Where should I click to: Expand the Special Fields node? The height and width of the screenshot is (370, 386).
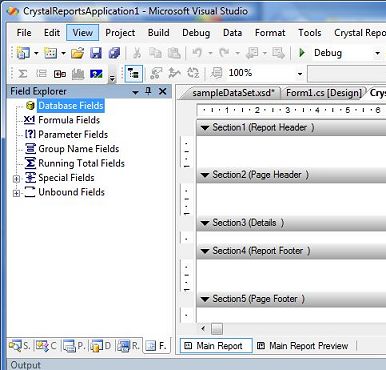(16, 179)
